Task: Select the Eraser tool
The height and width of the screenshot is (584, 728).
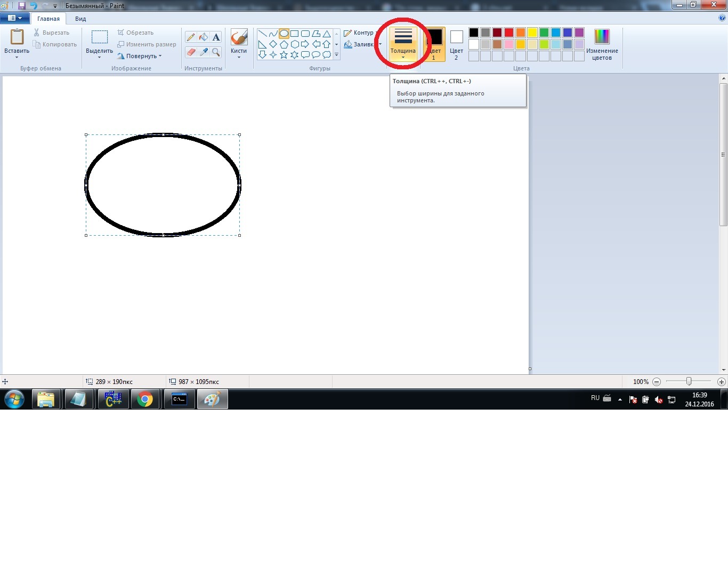Action: tap(191, 52)
